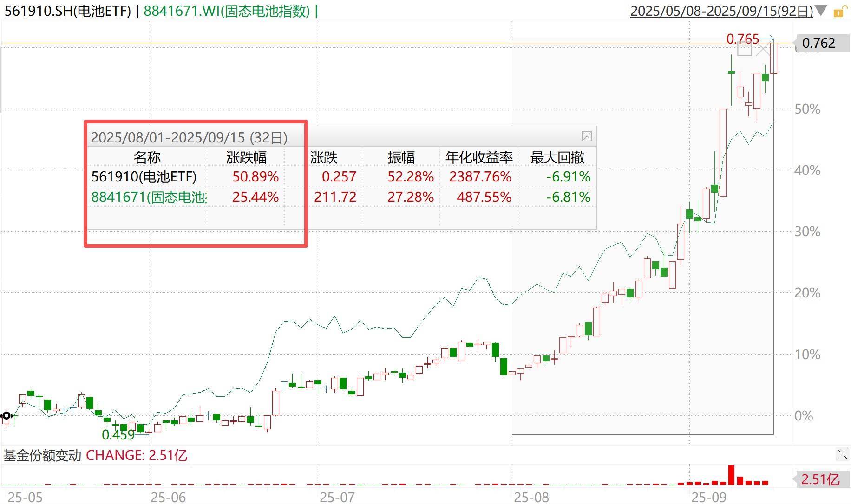Select the 8841671.WI(固态电池指数) comparison label

pos(227,11)
